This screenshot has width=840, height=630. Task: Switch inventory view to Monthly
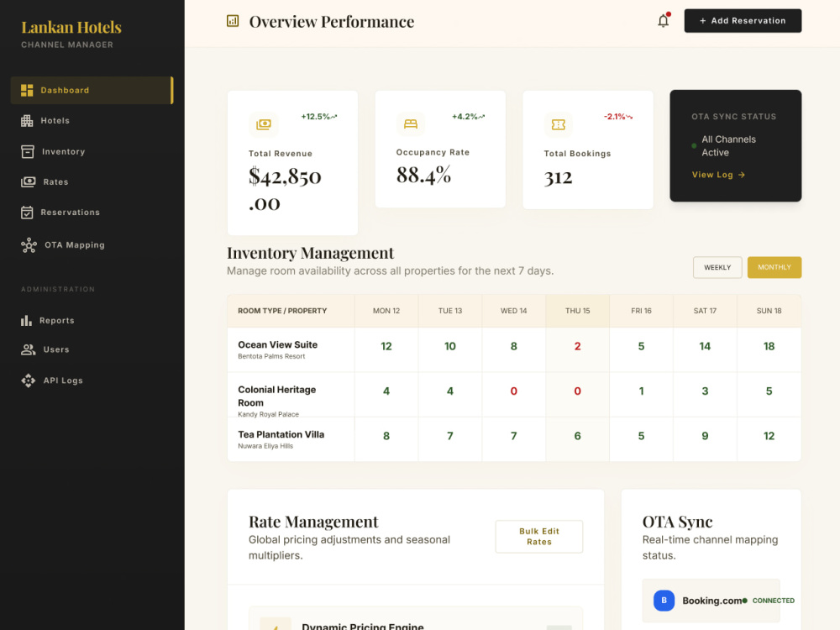coord(774,267)
